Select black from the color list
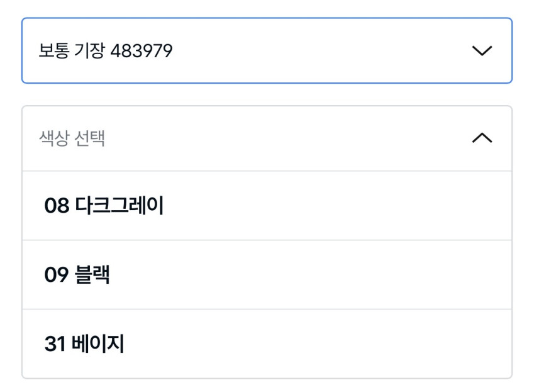This screenshot has height=392, width=534. [267, 275]
